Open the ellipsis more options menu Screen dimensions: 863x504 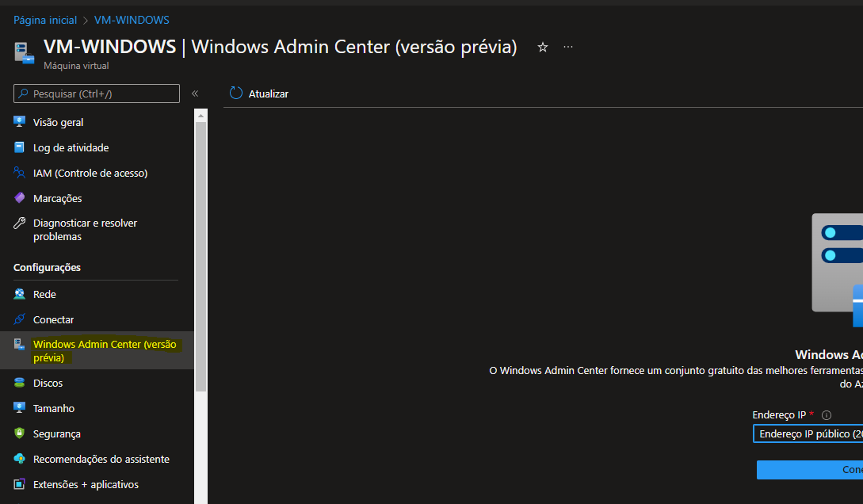coord(568,48)
